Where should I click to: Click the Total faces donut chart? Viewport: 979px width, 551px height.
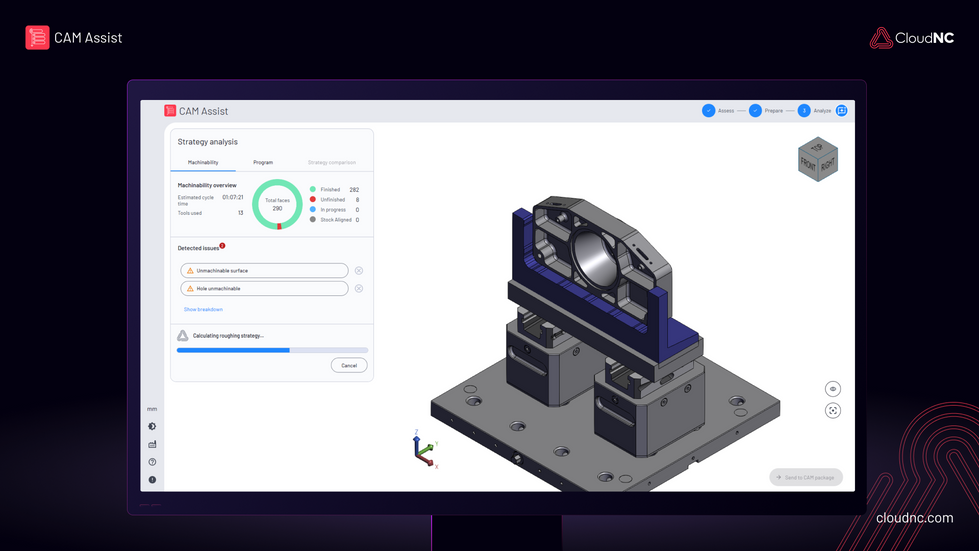[x=277, y=204]
